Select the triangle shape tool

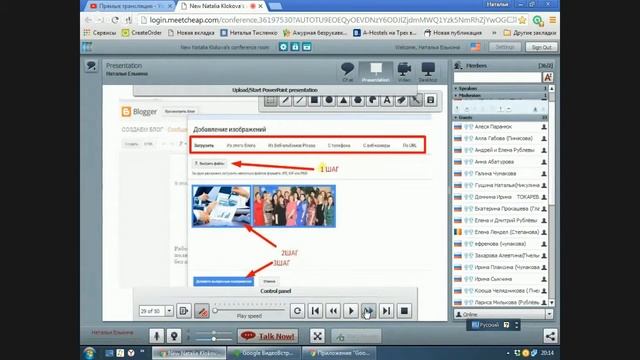343,100
